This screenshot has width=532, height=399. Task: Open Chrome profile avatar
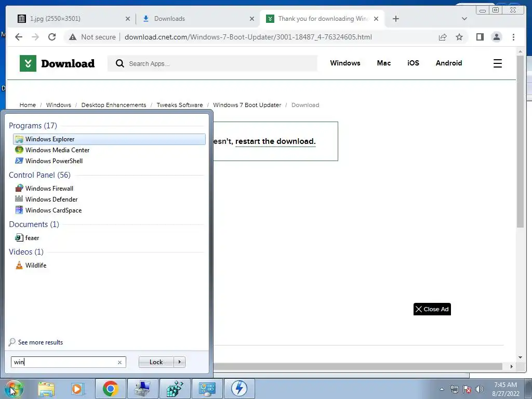496,37
